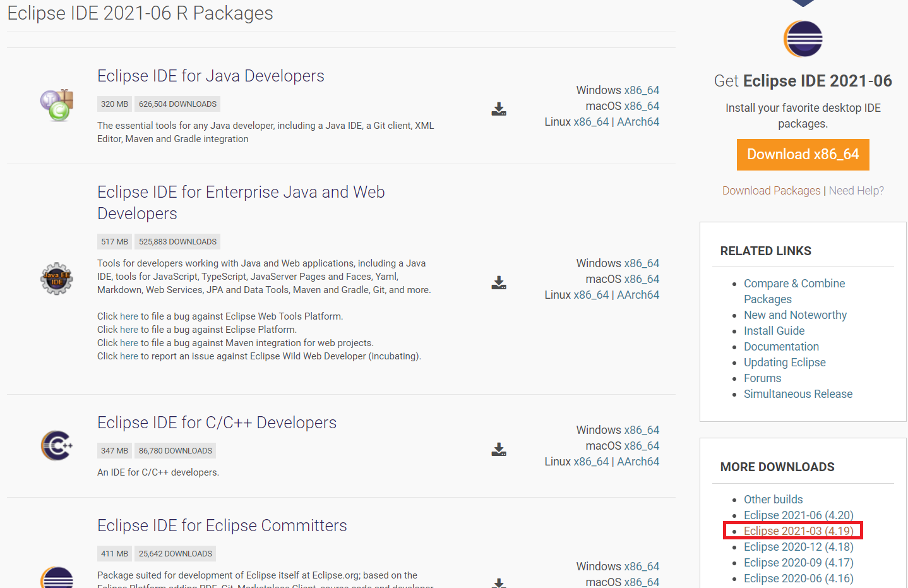This screenshot has width=908, height=588.
Task: Open Compare & Combine Packages link
Action: coord(794,291)
